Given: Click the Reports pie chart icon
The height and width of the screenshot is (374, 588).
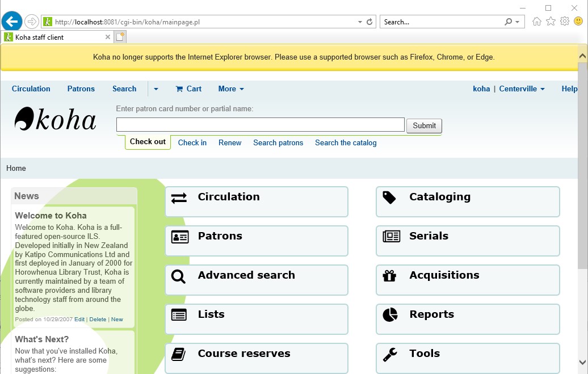Looking at the screenshot, I should point(390,315).
